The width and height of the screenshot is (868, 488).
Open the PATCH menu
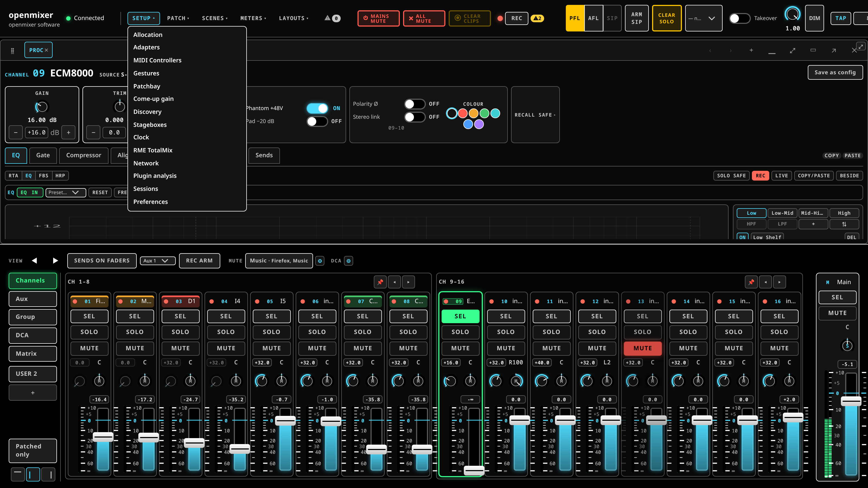click(x=178, y=18)
